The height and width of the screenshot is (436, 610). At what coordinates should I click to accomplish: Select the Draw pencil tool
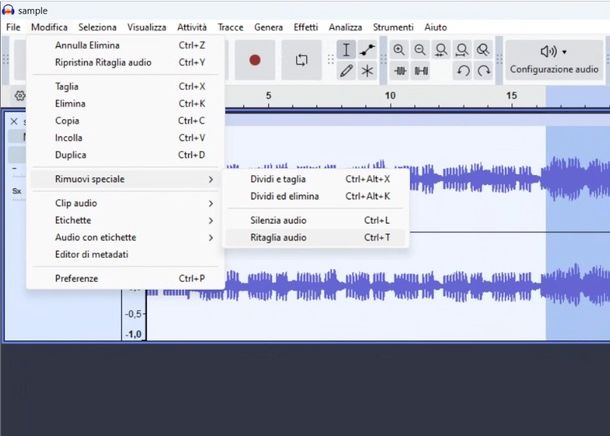pyautogui.click(x=346, y=71)
